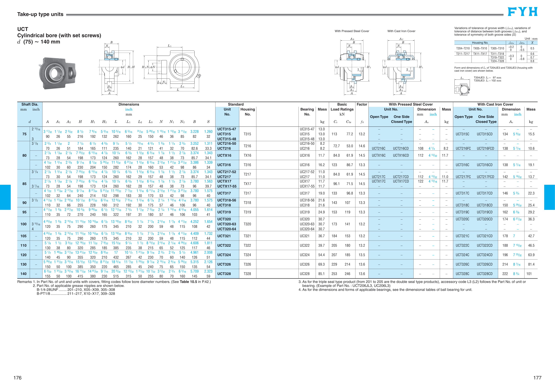Click page number 176
This screenshot has height=392, width=555.
[17, 378]
